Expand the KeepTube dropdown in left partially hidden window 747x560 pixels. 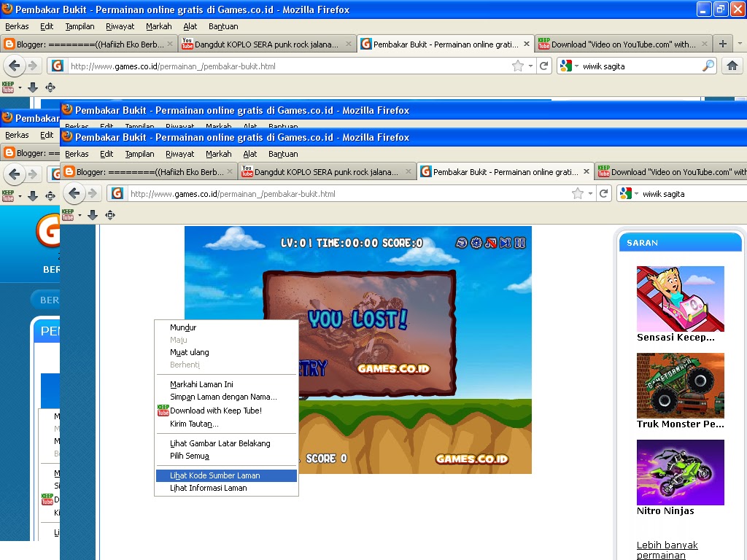coord(20,196)
